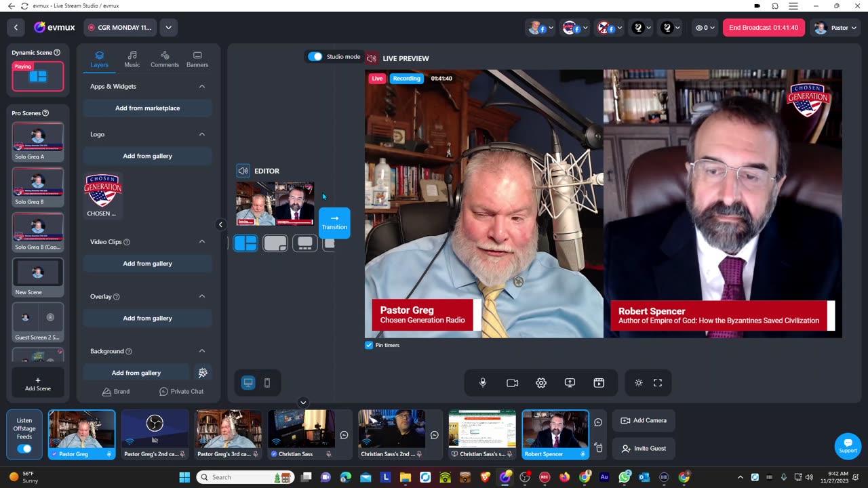
Task: Open WhatsApp from taskbar
Action: [625, 477]
